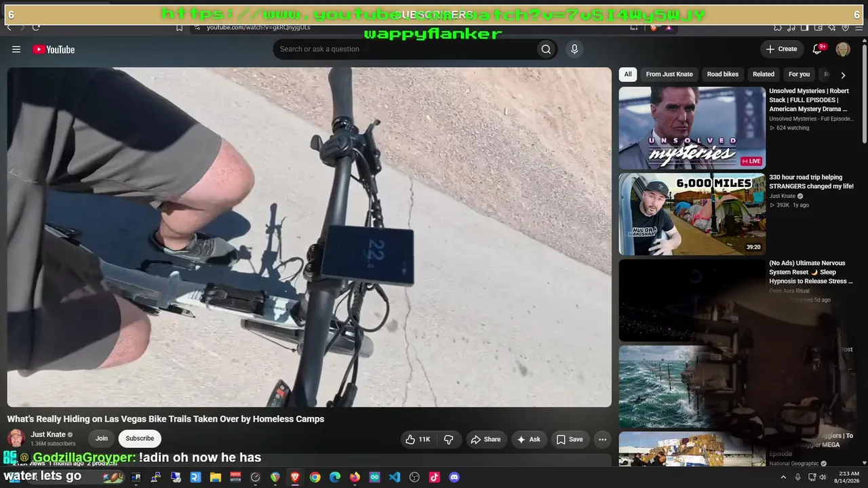Save the video to a playlist
The width and height of the screenshot is (868, 488).
coord(570,439)
